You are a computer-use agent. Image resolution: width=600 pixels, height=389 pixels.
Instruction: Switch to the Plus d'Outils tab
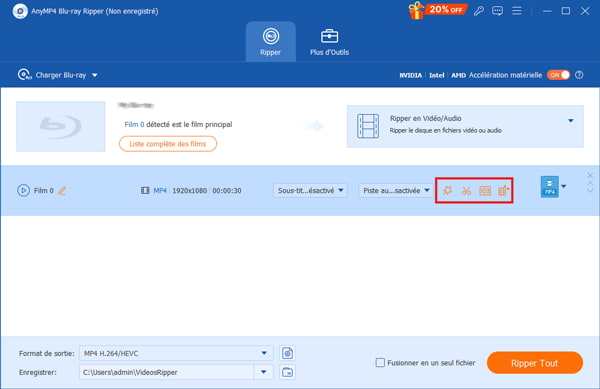point(329,42)
